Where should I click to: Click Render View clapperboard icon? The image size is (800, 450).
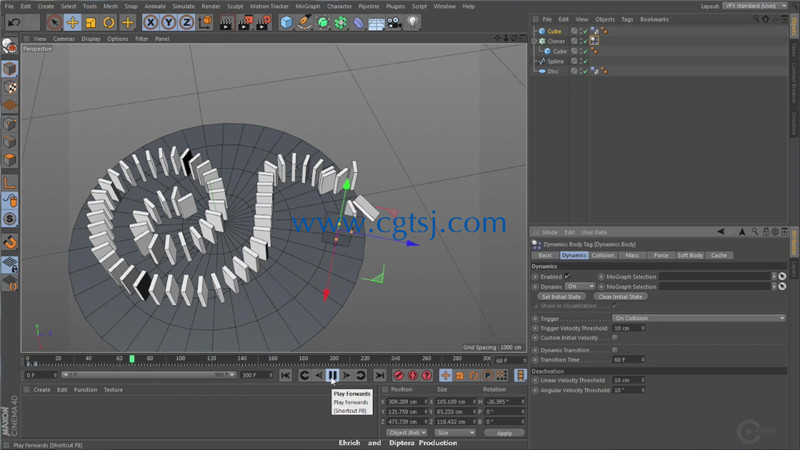[x=226, y=22]
